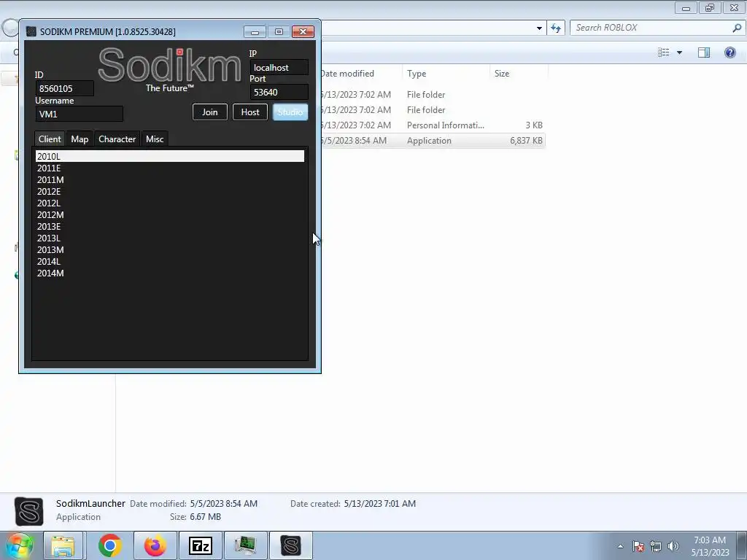Sort by the Date modified column
This screenshot has width=747, height=560.
click(360, 74)
